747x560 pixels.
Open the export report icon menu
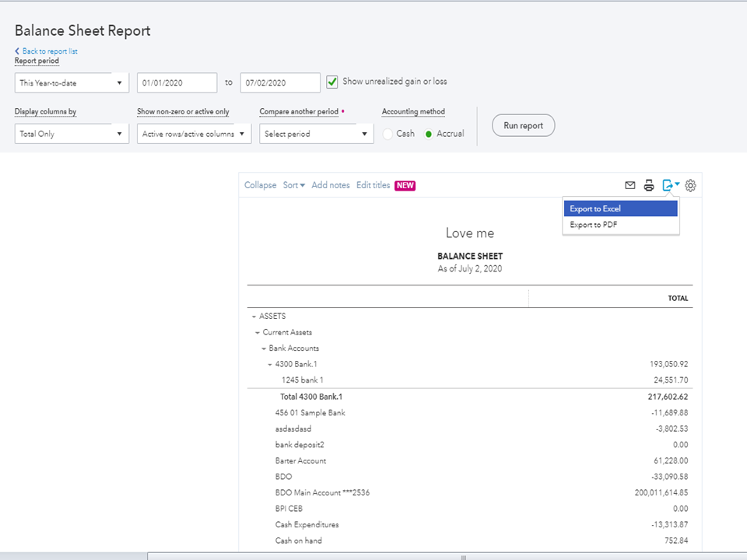point(670,185)
